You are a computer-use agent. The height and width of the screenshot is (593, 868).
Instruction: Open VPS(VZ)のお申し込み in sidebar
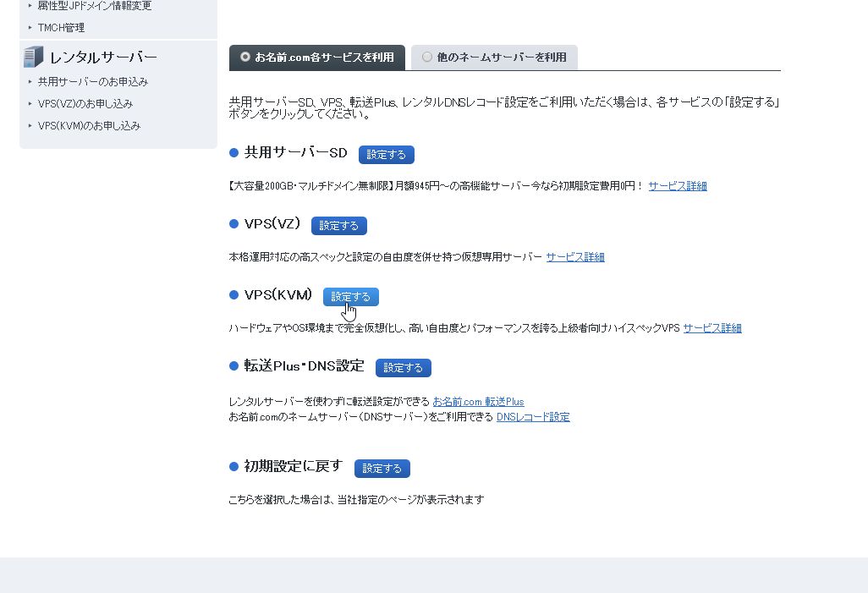pyautogui.click(x=85, y=103)
